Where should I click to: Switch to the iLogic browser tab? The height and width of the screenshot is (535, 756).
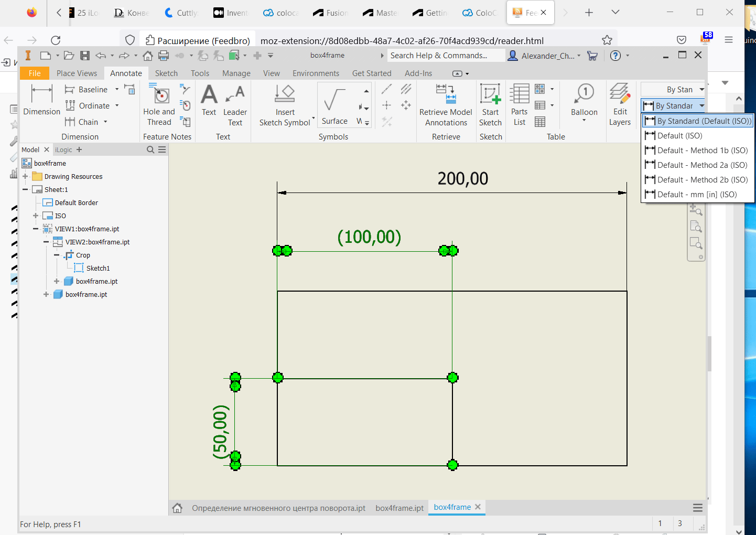coord(63,150)
